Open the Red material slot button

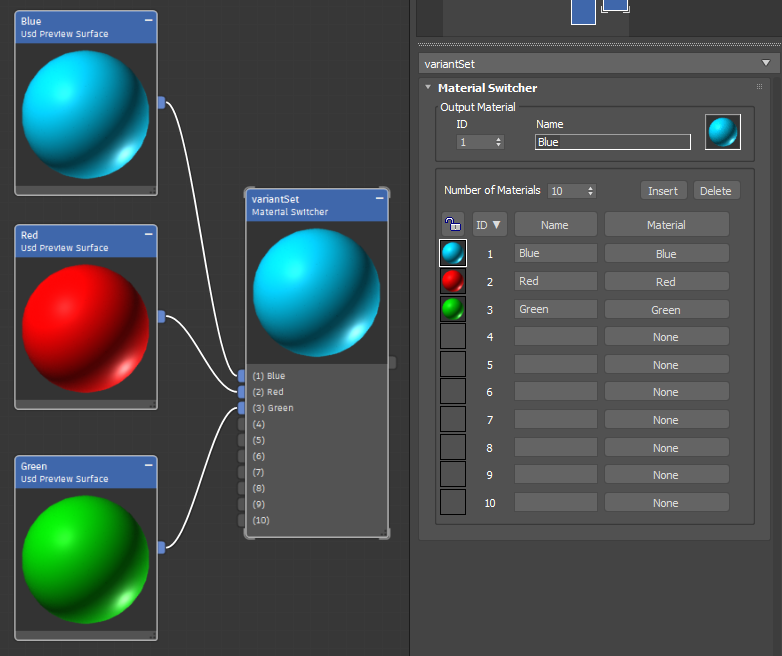(x=667, y=281)
